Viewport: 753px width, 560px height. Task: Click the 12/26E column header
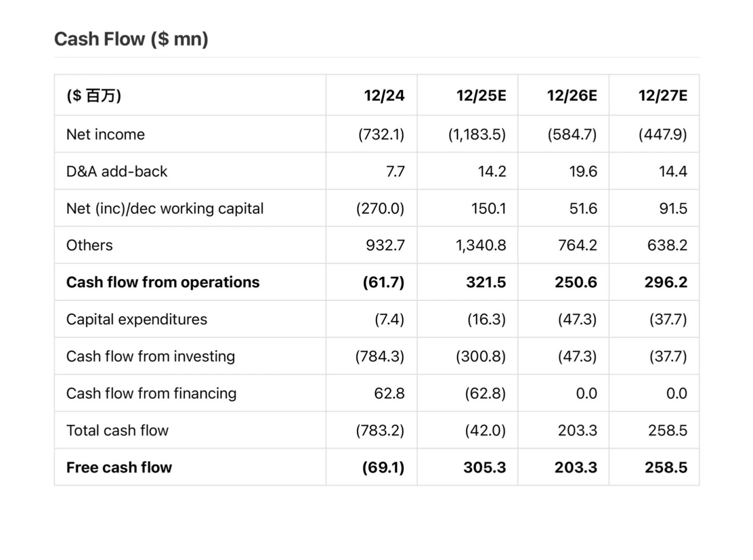pyautogui.click(x=572, y=95)
